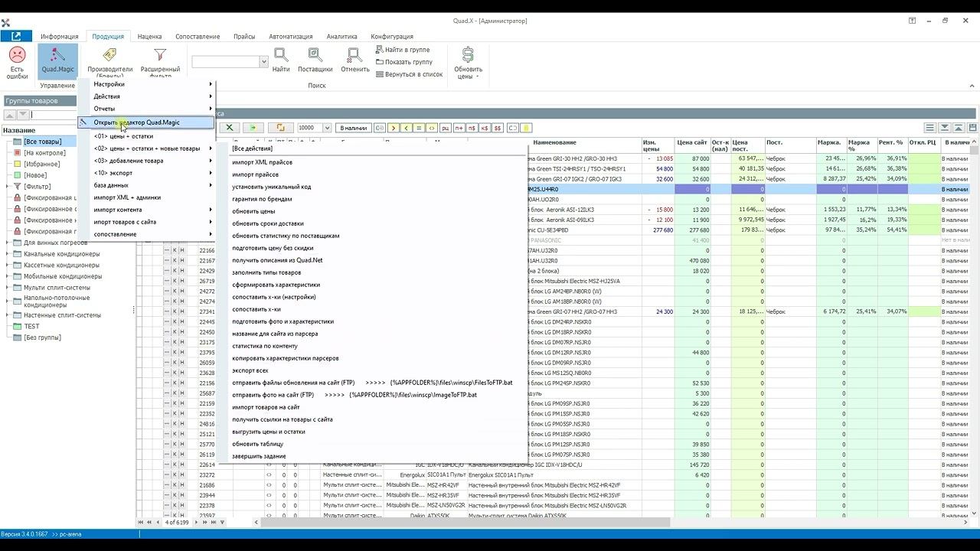
Task: Click the down arrow in Группы товаров panel
Action: pyautogui.click(x=23, y=115)
